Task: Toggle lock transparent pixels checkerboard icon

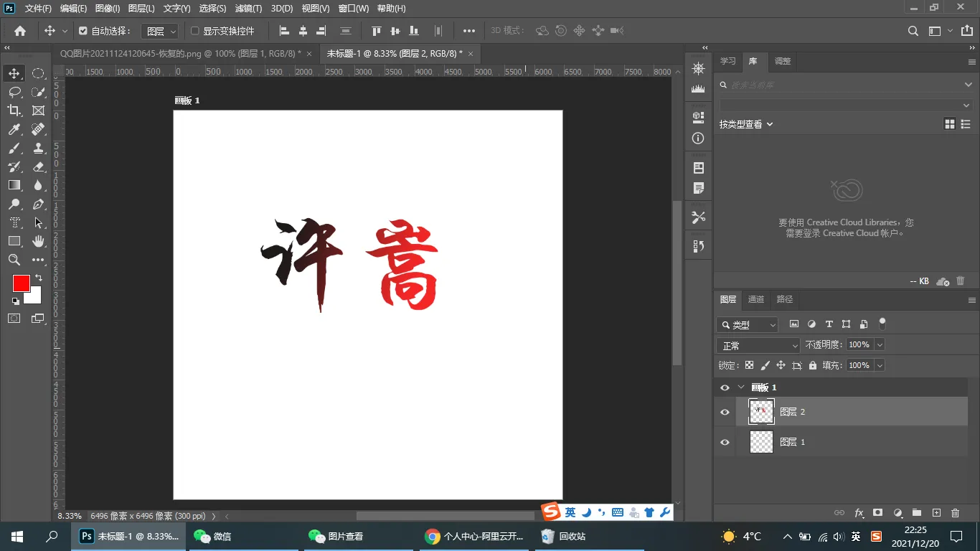Action: (x=749, y=365)
